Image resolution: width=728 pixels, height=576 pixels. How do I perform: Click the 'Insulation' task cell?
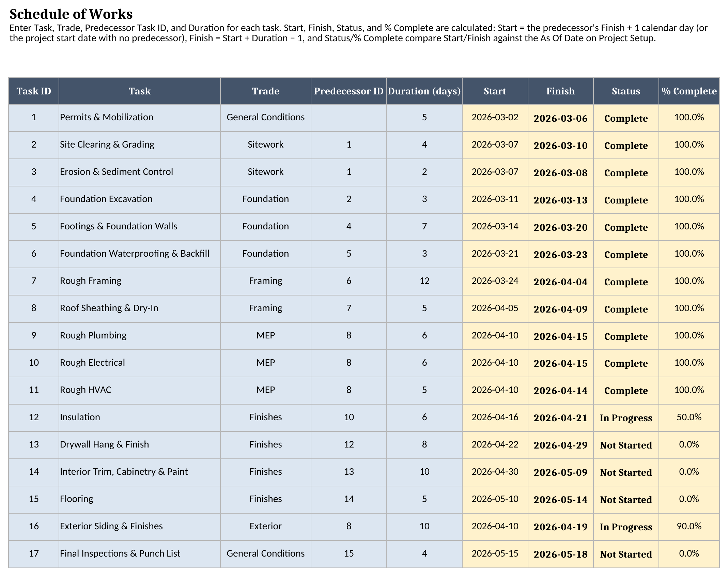[x=140, y=418]
